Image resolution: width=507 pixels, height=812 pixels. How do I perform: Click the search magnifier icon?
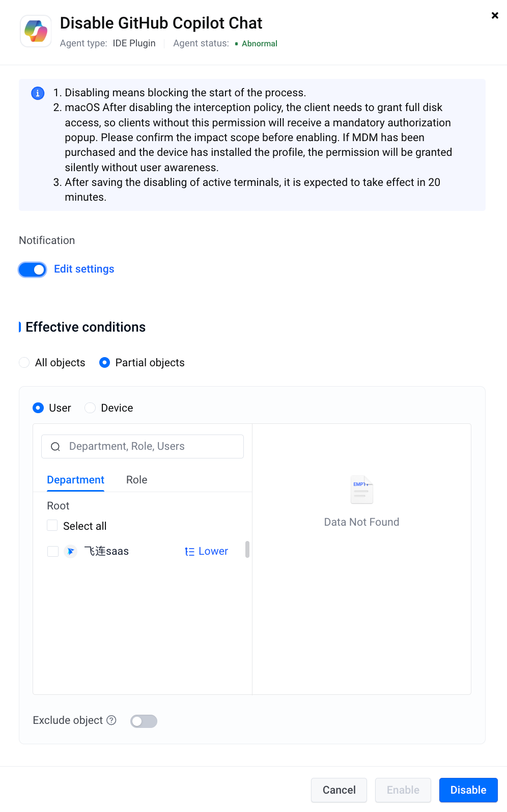[x=55, y=447]
